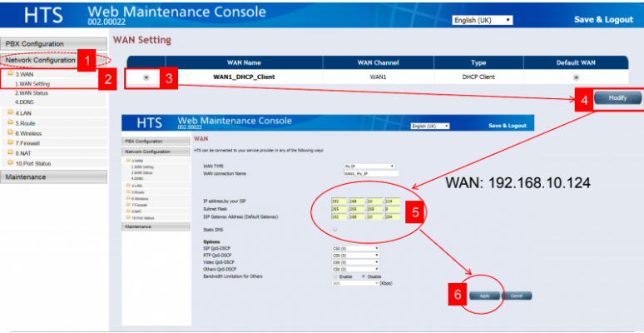The height and width of the screenshot is (333, 644).
Task: Click the 7.Firewall folder icon
Action: [x=10, y=143]
